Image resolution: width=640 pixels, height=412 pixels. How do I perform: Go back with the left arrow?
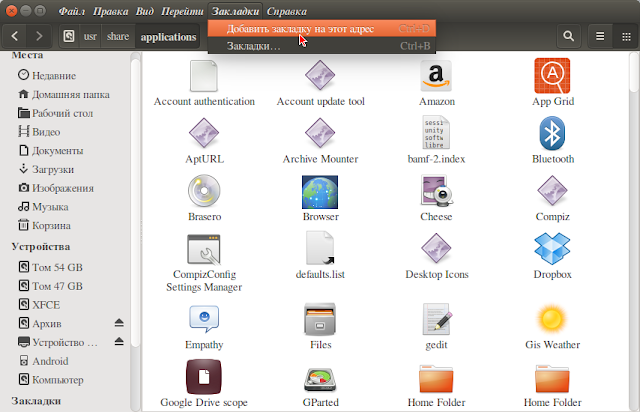tap(15, 36)
